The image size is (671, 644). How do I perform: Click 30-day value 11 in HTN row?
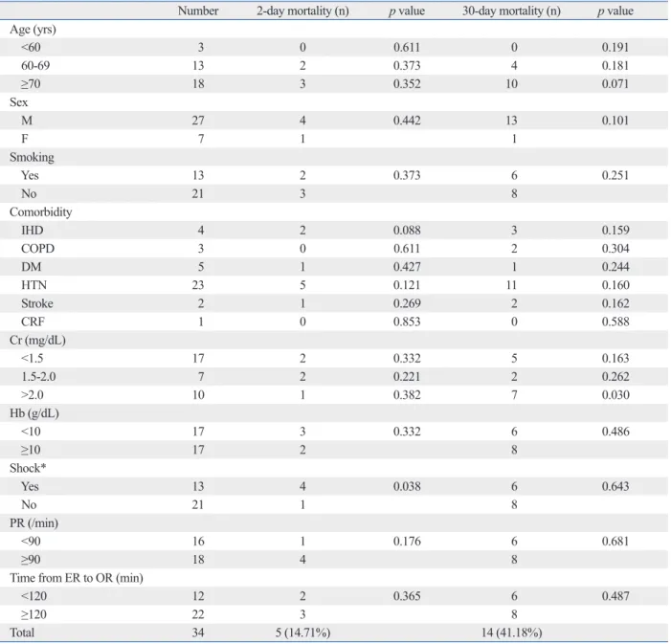point(512,285)
